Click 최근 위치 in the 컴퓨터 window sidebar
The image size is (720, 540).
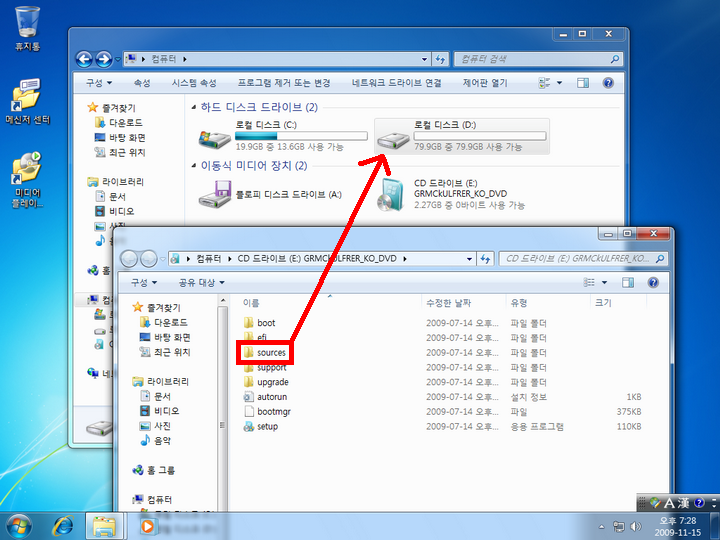120,152
